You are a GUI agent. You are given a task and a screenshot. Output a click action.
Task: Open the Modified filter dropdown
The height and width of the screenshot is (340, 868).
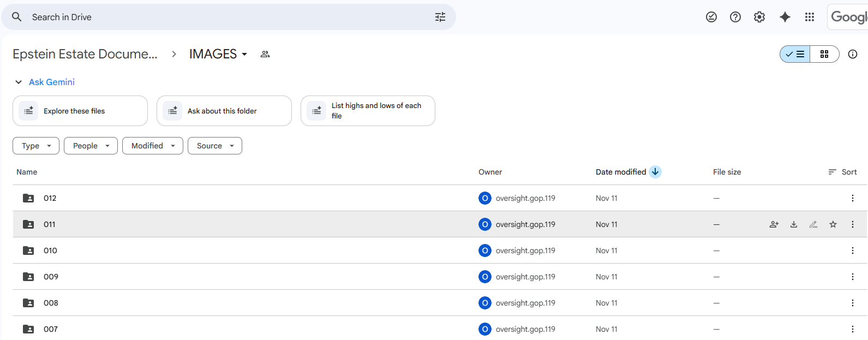click(x=153, y=146)
